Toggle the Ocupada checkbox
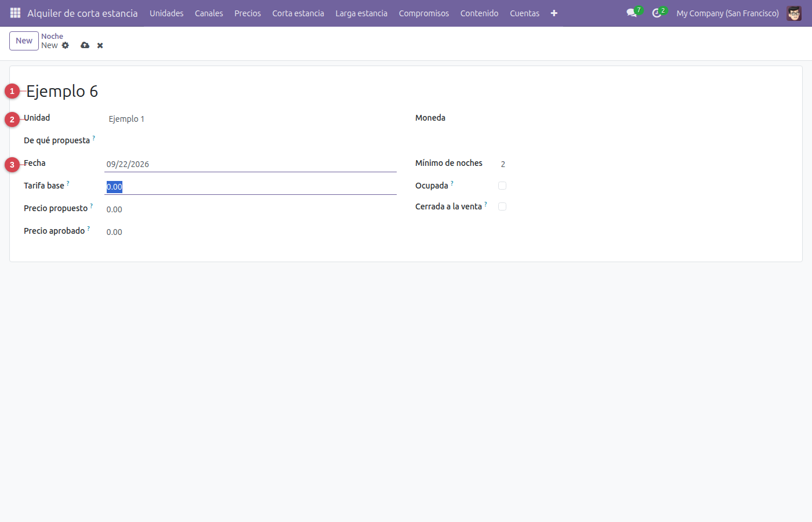Image resolution: width=812 pixels, height=522 pixels. coord(502,186)
